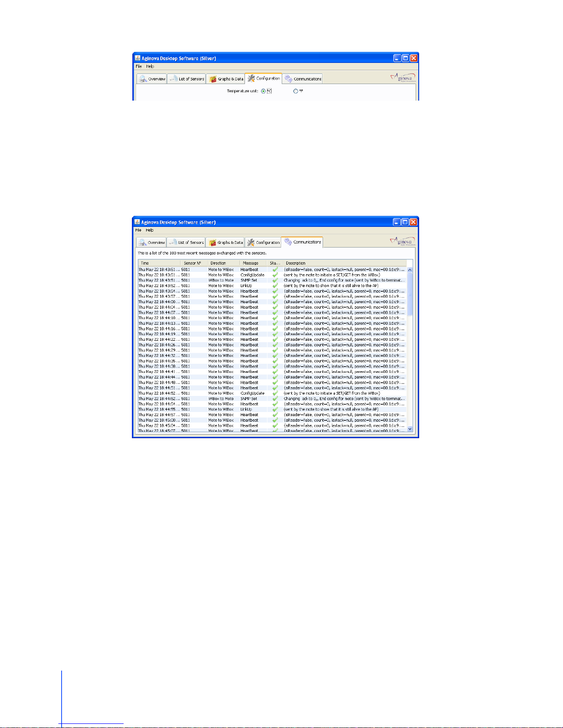Click scroll up arrow of message list
Viewport: 563px width, 728px height.
click(x=410, y=270)
